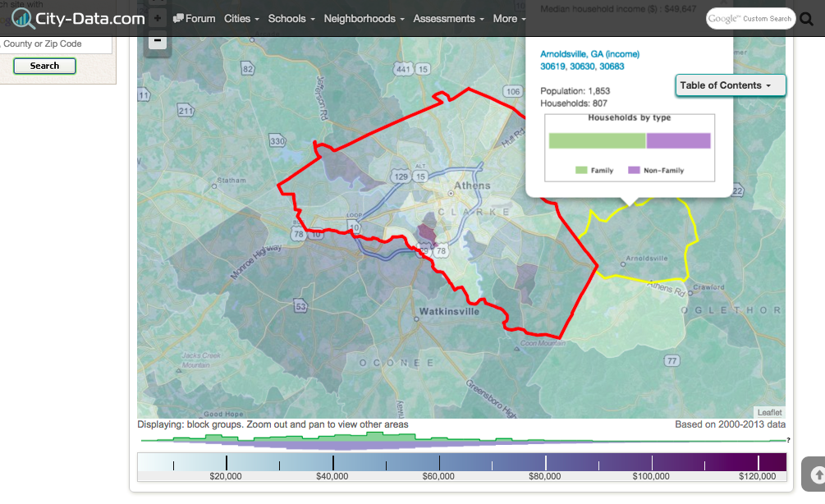Zoom out the map with minus button

click(158, 40)
